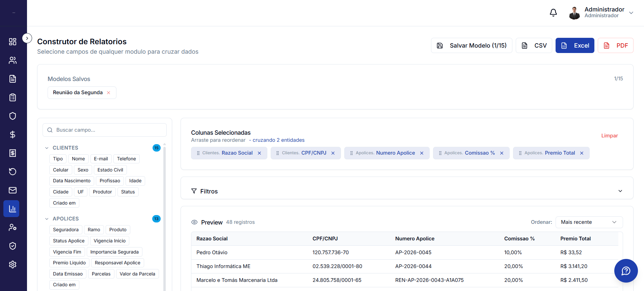Open the receipt dollar icon in sidebar
Viewport: 644px width, 291px height.
[12, 153]
